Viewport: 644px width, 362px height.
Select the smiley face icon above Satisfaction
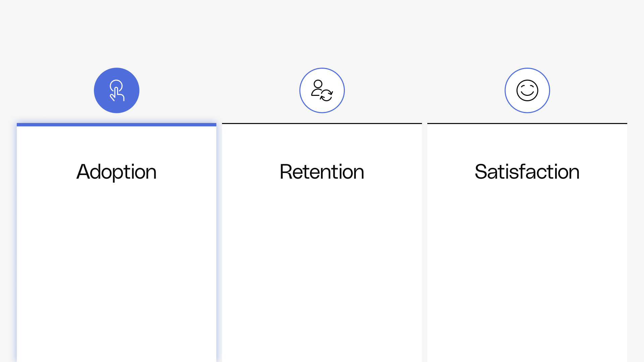527,90
